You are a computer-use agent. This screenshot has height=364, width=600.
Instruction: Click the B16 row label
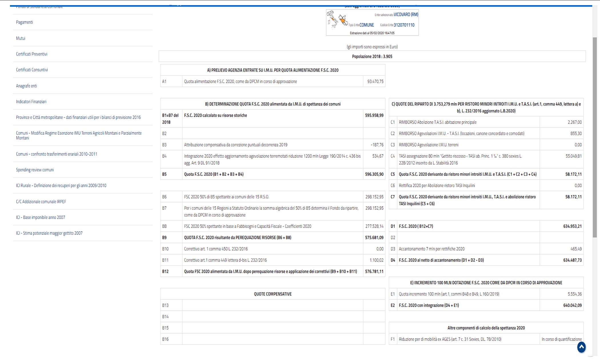click(165, 339)
